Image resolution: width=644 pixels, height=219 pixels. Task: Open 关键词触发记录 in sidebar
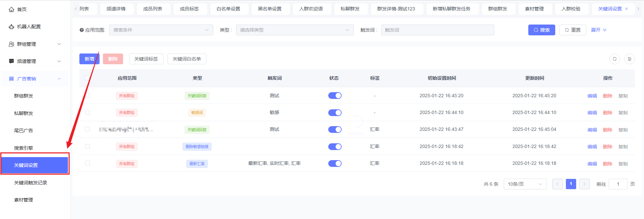point(31,183)
